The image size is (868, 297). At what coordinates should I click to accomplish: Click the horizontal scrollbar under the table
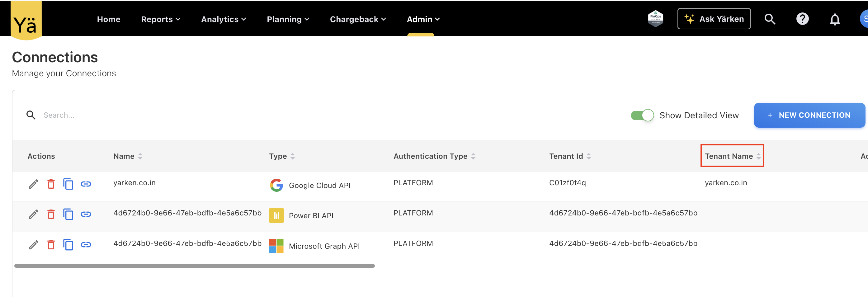coord(194,266)
